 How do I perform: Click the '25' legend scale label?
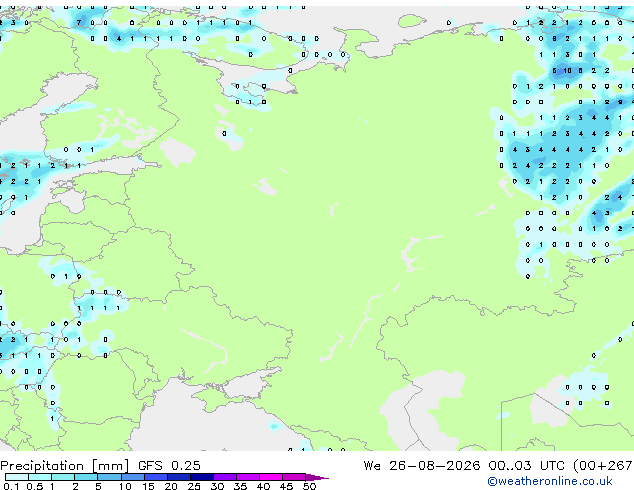pos(194,486)
